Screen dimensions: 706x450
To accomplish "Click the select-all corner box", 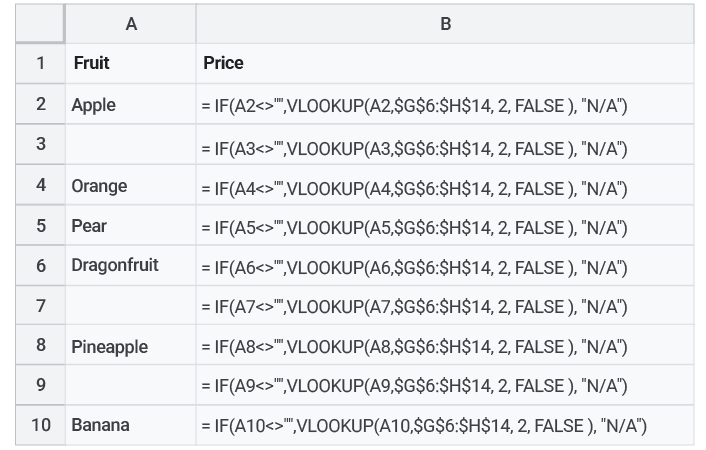I will coord(40,24).
